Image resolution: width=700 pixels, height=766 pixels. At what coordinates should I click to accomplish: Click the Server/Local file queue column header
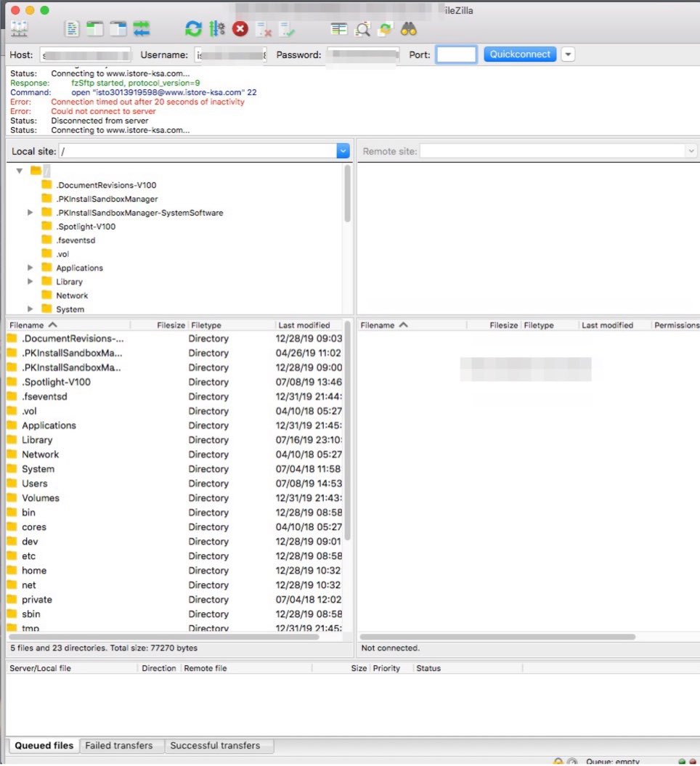(x=73, y=668)
